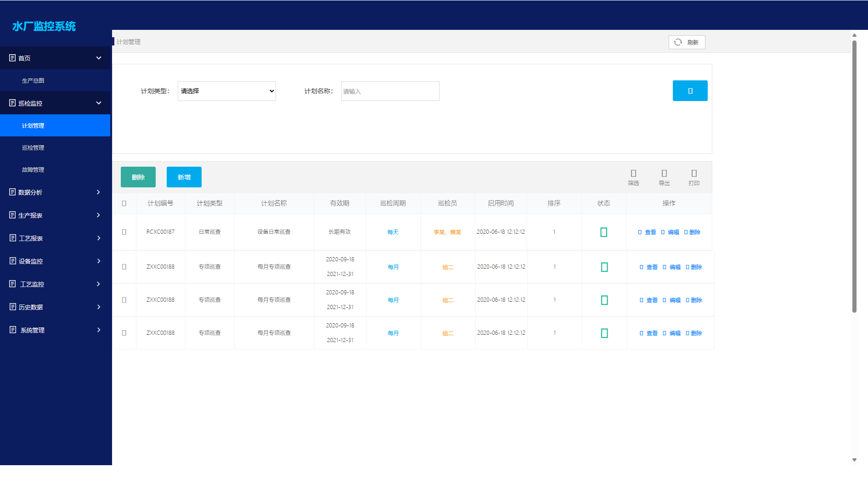Click the scrollbar up arrow
The height and width of the screenshot is (484, 868).
click(854, 35)
